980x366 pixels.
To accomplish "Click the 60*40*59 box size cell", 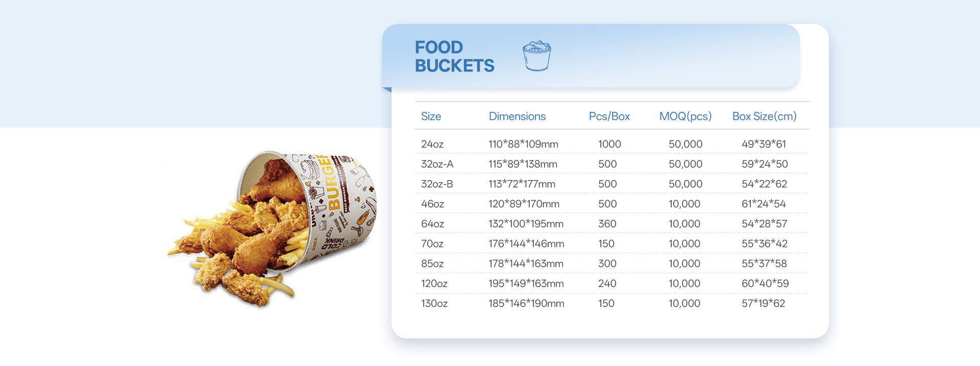I will (765, 284).
